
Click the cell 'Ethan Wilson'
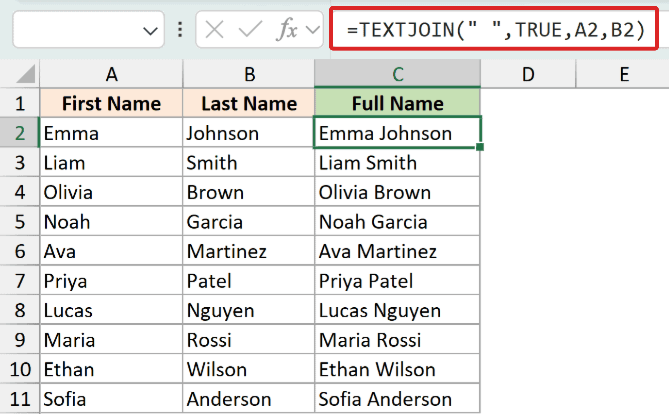click(398, 369)
